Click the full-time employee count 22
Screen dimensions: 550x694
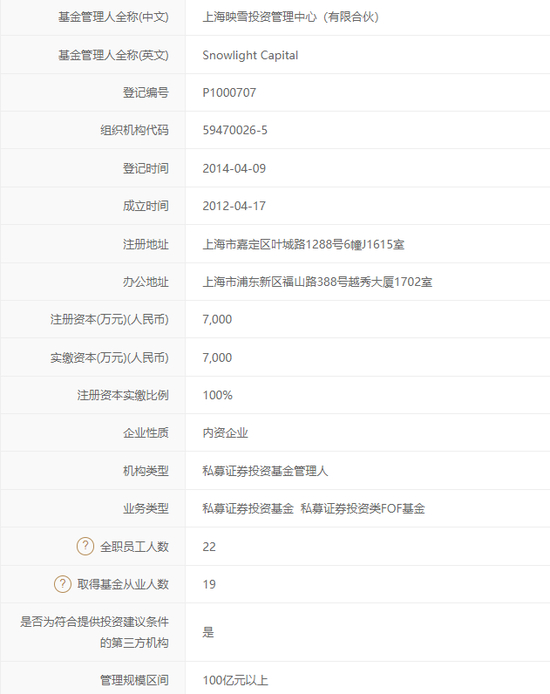(209, 547)
